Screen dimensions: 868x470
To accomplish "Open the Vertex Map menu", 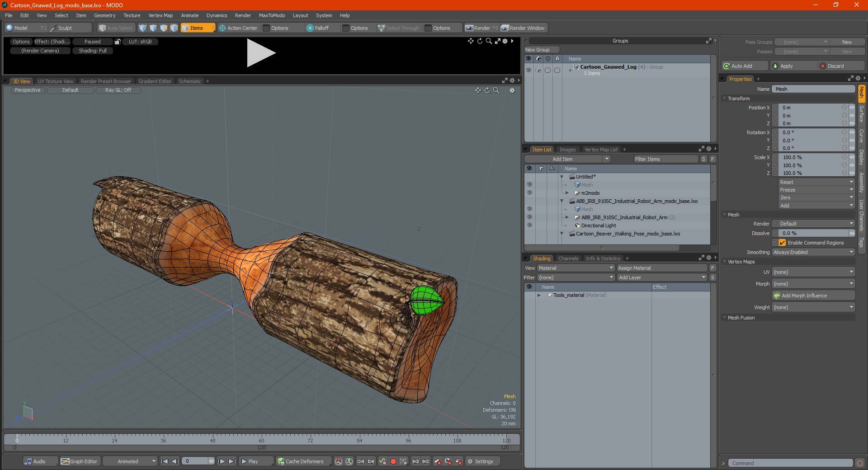I will pos(160,15).
